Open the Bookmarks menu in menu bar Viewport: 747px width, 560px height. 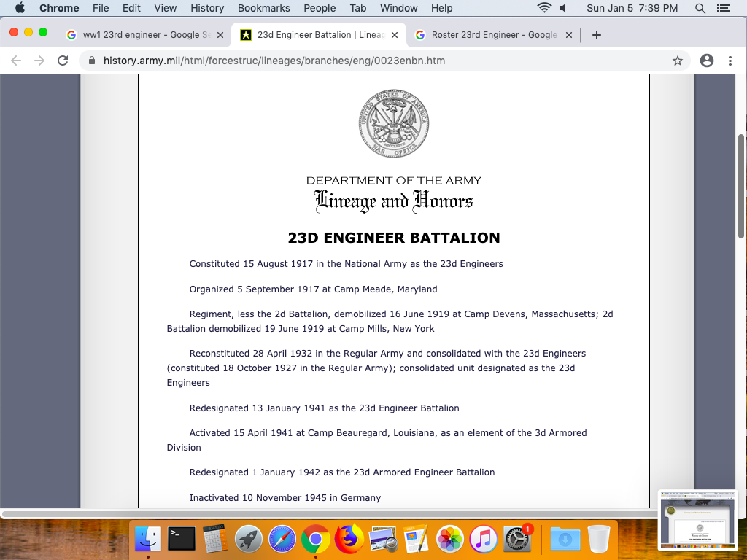264,8
